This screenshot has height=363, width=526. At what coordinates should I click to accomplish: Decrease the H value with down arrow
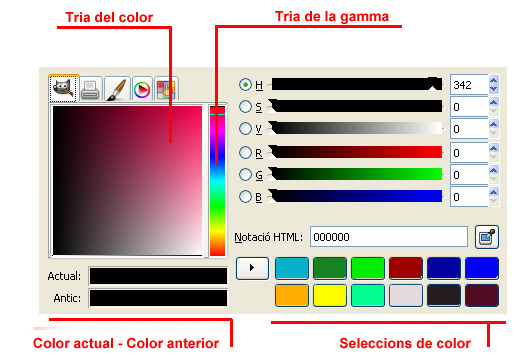click(493, 89)
